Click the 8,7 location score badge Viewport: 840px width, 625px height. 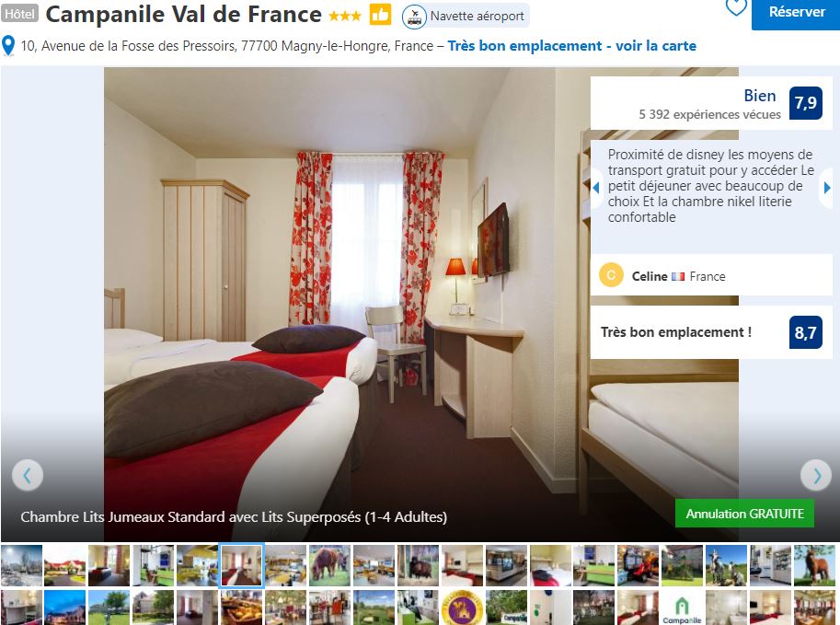pyautogui.click(x=805, y=332)
